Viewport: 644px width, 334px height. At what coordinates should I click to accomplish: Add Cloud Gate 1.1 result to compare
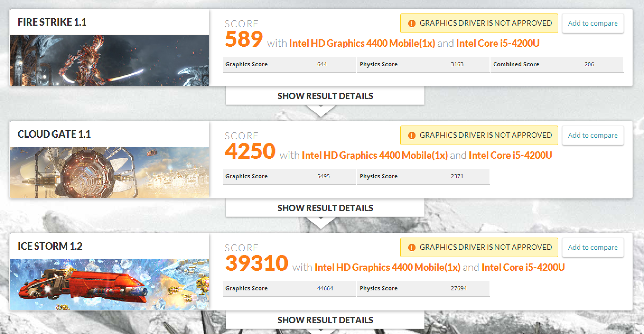coord(593,135)
